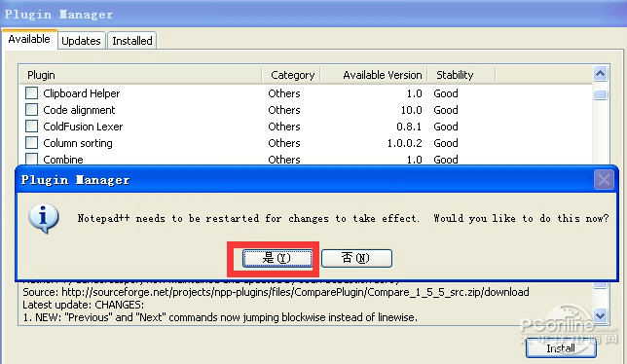Click the Yes 是(Y) button
Screen dimensions: 627x364
tap(277, 258)
